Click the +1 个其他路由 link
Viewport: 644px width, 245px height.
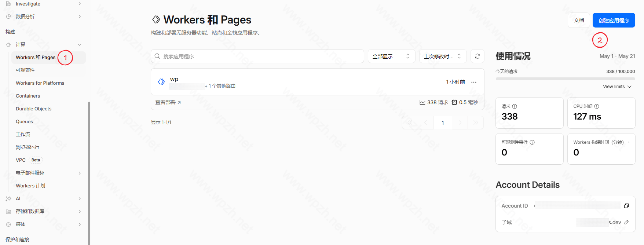click(x=220, y=86)
